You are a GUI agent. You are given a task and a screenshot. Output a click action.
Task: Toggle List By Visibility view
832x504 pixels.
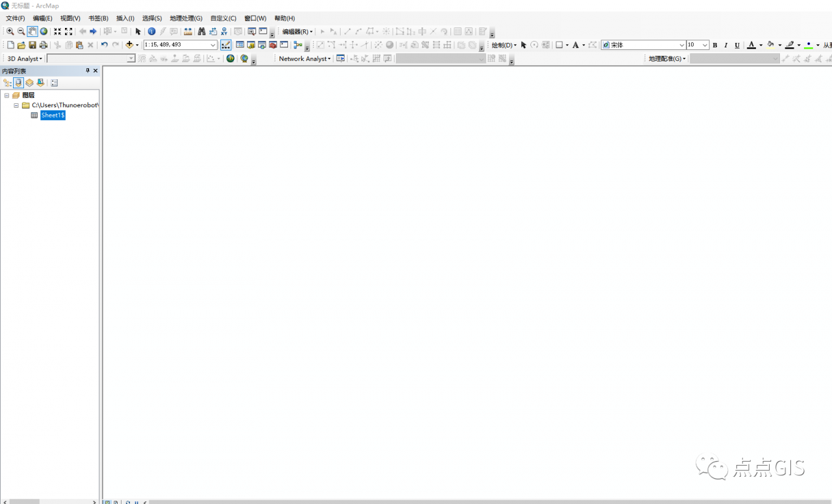coord(29,82)
